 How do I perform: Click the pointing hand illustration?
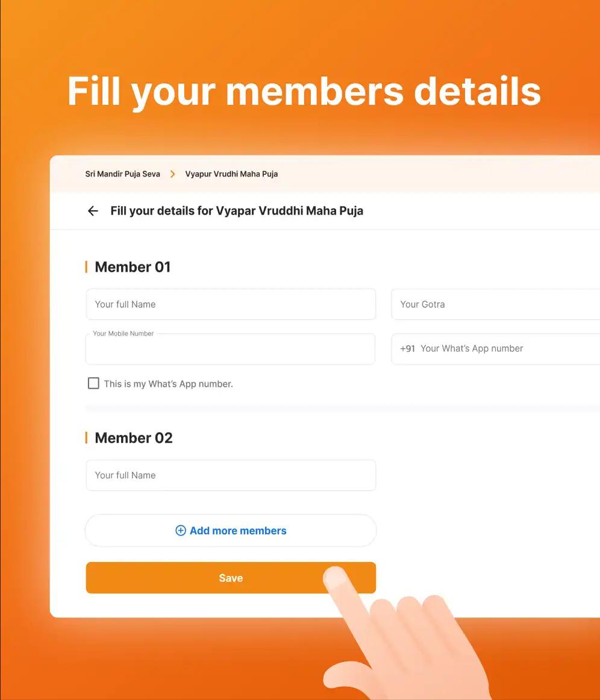click(398, 639)
